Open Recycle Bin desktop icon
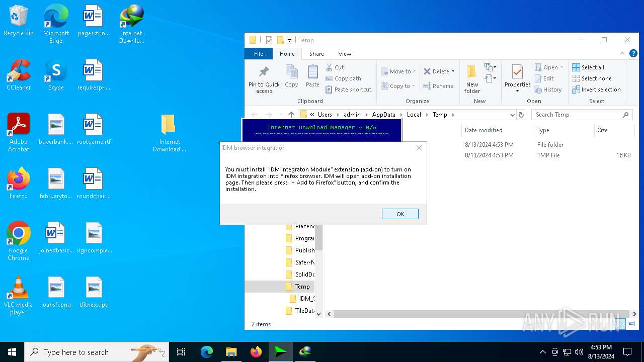The height and width of the screenshot is (362, 644). [19, 21]
